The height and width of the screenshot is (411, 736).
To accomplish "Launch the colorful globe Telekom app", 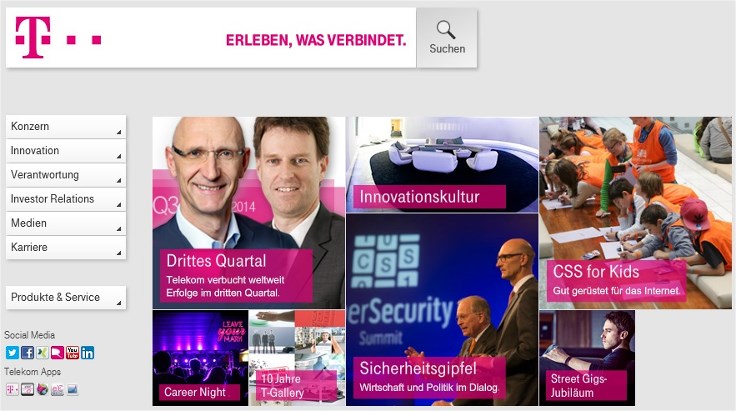I will [x=42, y=389].
